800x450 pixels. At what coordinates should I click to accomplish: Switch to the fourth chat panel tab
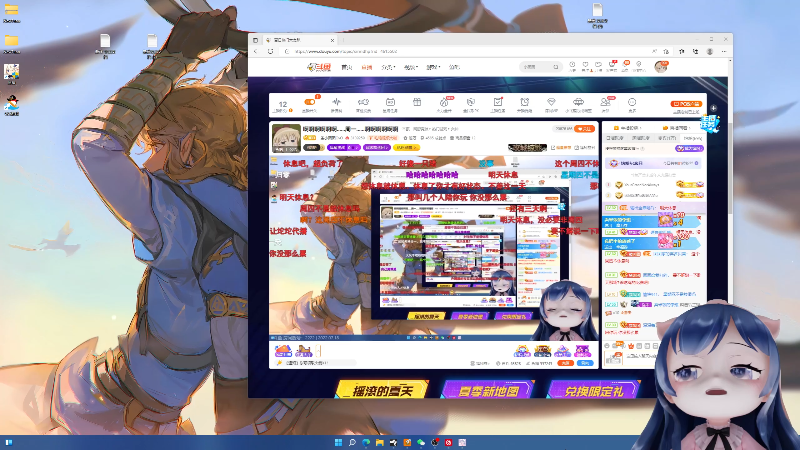coord(693,138)
